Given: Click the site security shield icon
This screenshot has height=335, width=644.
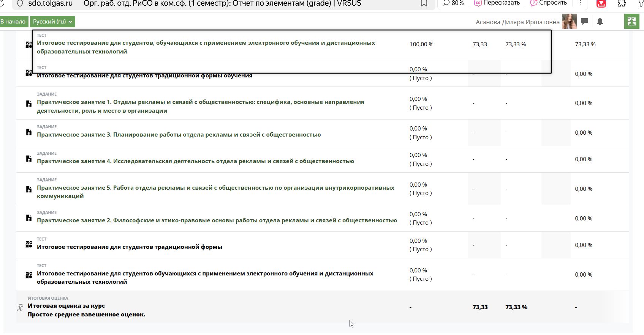Looking at the screenshot, I should tap(20, 3).
